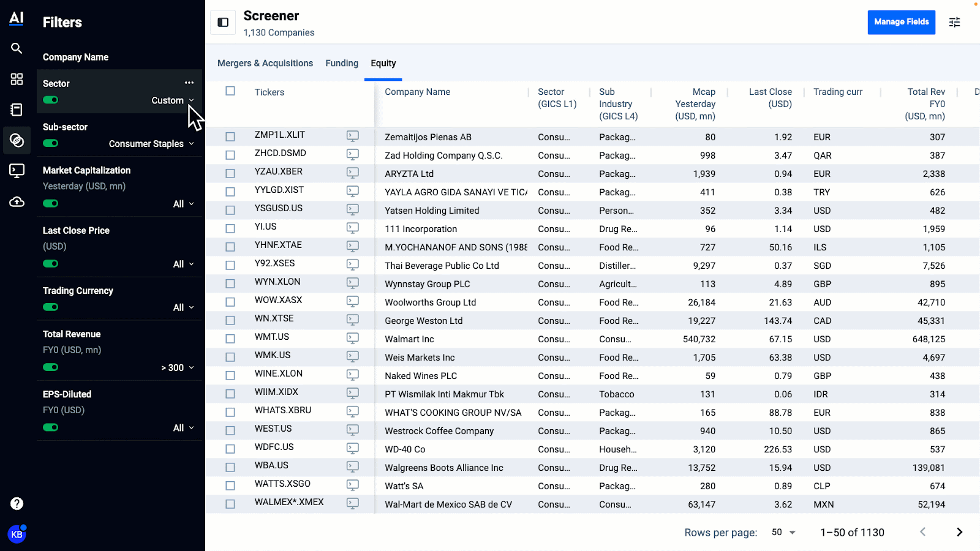The height and width of the screenshot is (551, 980).
Task: Open the notebook icon in left sidebar
Action: pyautogui.click(x=17, y=110)
